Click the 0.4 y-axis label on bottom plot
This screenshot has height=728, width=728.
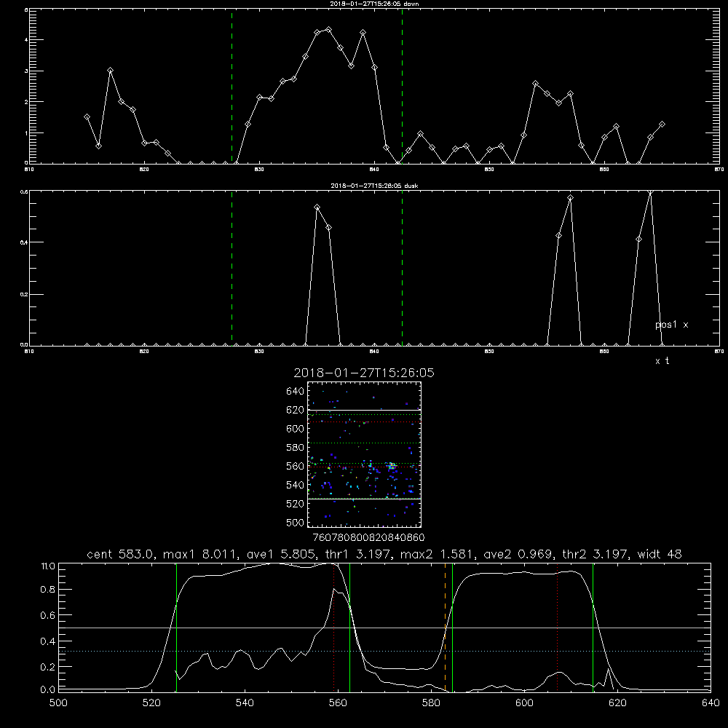pos(48,641)
